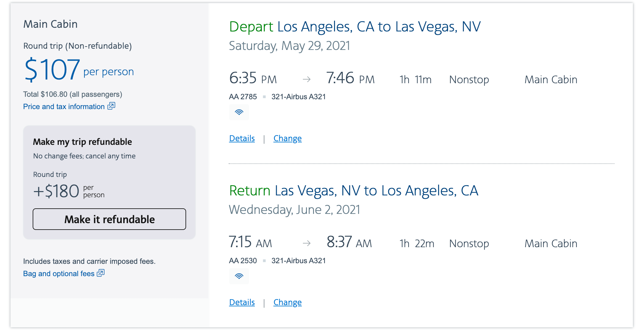Open Details for the departing flight
This screenshot has width=644, height=331.
(x=242, y=138)
